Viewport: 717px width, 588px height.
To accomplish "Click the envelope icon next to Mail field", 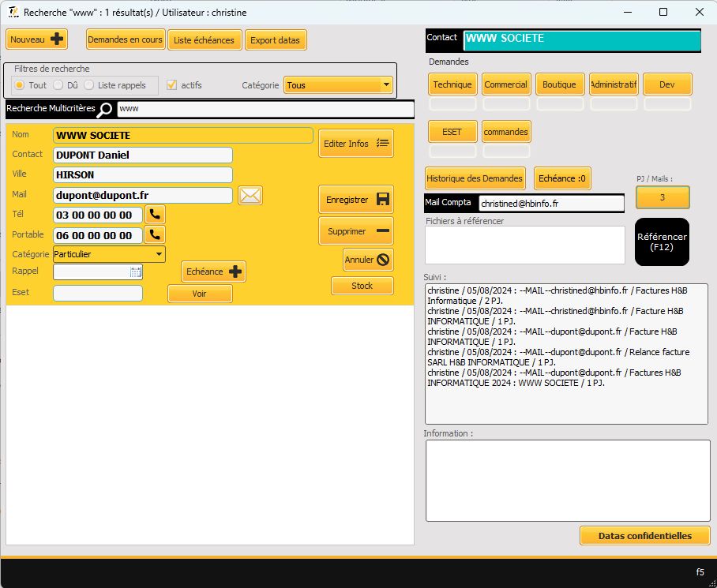I will click(x=250, y=195).
